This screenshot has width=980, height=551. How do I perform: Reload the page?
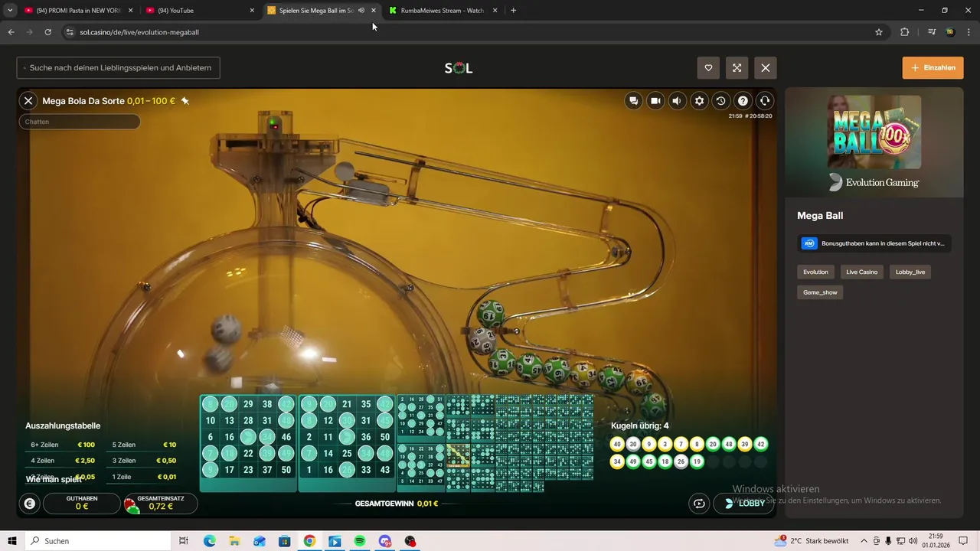[48, 32]
